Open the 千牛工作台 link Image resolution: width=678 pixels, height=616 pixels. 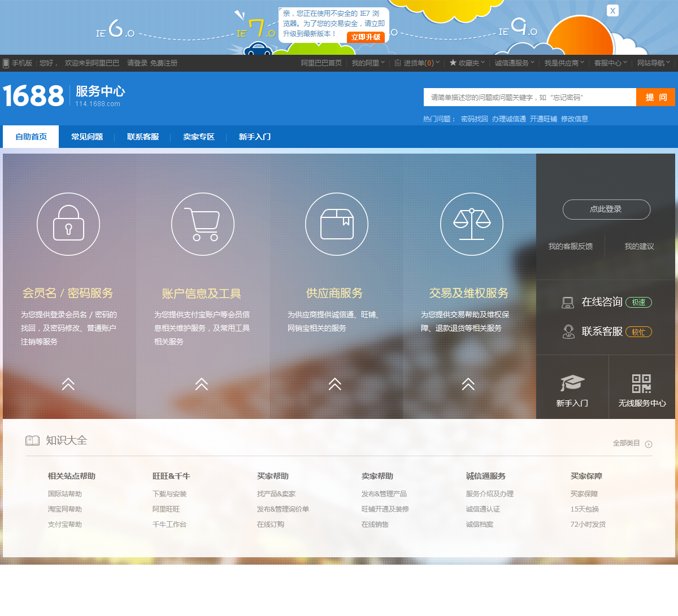pos(169,525)
